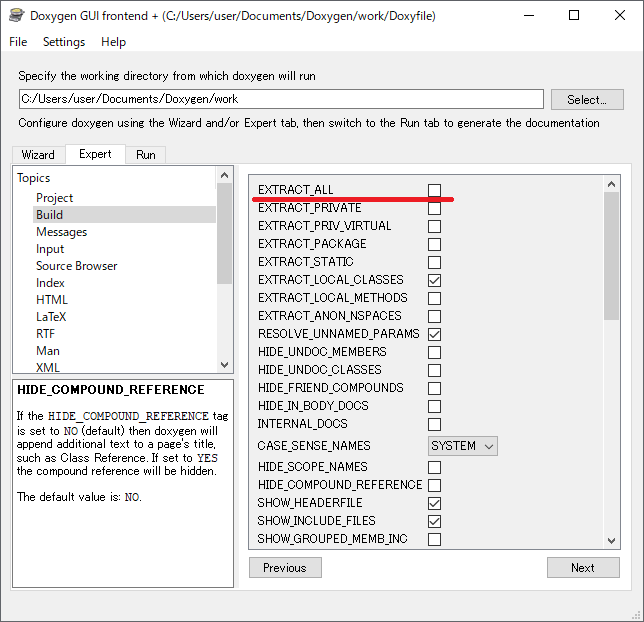Toggle the SHOW_HEADERFILE checkbox
Viewport: 644px width, 622px height.
434,503
